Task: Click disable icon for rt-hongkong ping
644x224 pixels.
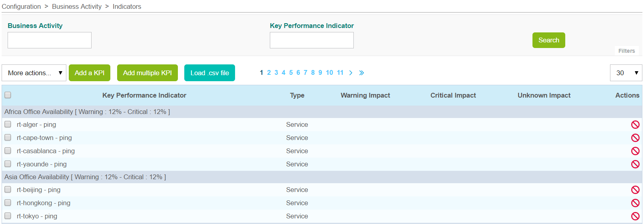Action: pos(635,203)
